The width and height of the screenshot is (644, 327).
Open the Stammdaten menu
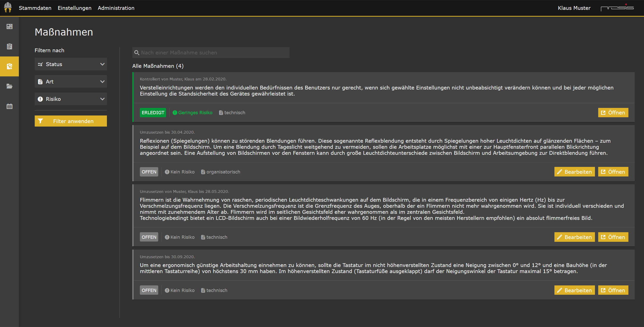click(x=35, y=8)
